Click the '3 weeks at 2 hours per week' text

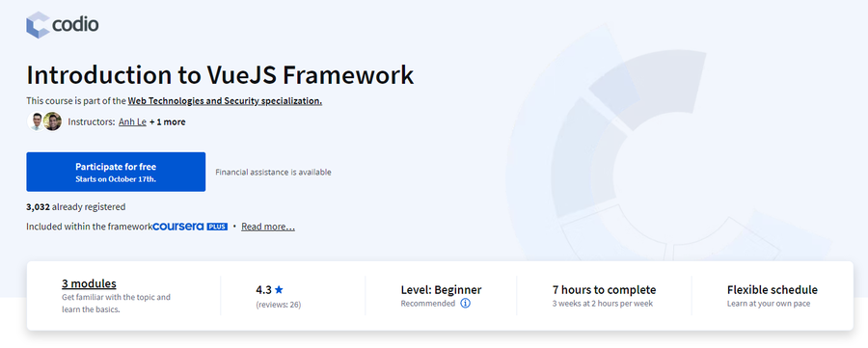603,304
